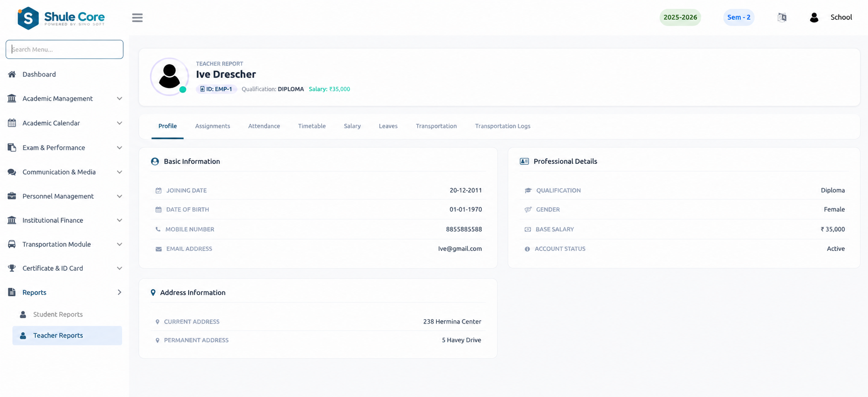Collapse the Reports section arrow
The image size is (868, 397).
[119, 293]
